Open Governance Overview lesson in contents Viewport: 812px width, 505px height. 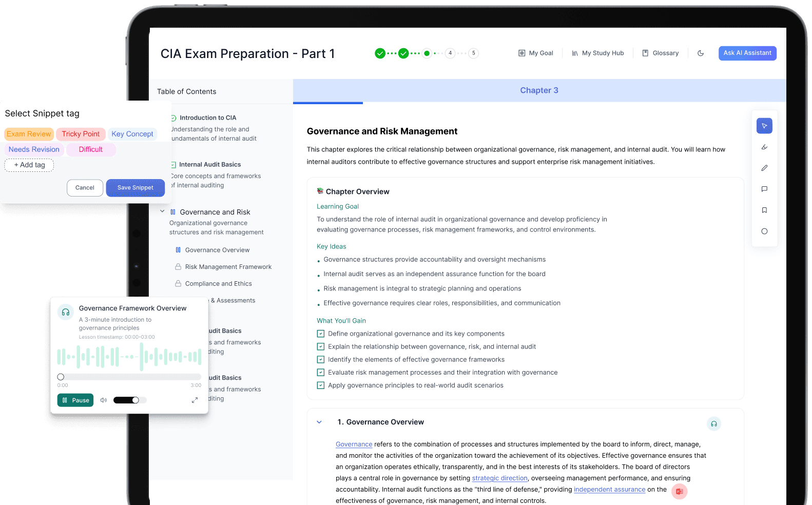(217, 250)
